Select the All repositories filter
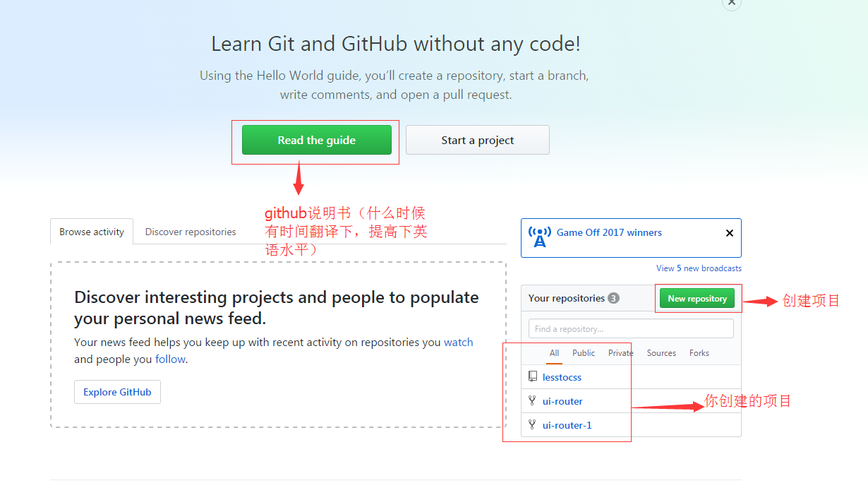Screen dimensions: 868x500 554,353
